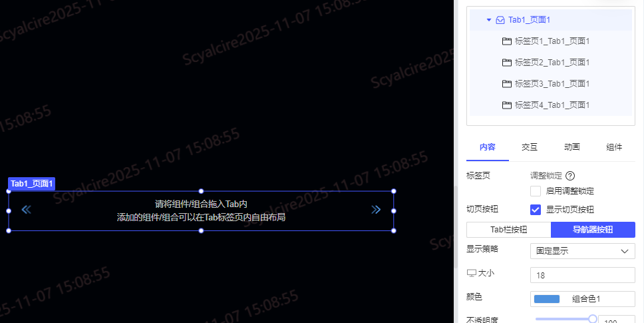Enable the 启用调整锁定 checkbox
This screenshot has height=323, width=644.
pos(536,191)
